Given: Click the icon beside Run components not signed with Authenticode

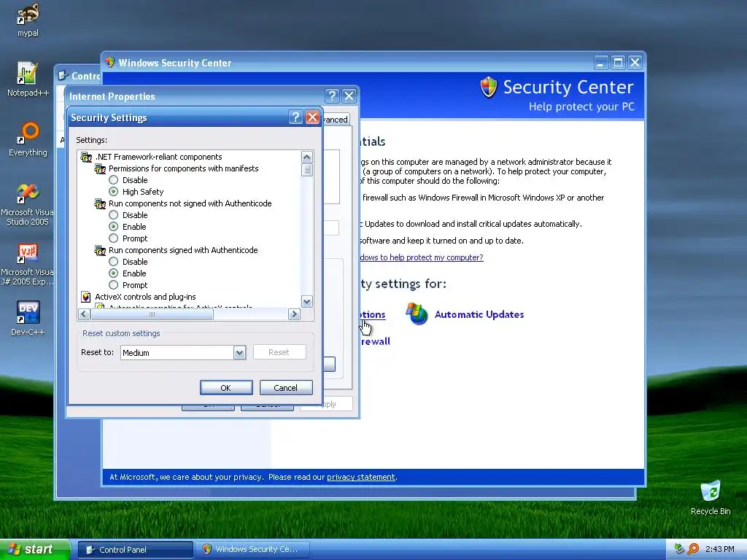Looking at the screenshot, I should (100, 204).
